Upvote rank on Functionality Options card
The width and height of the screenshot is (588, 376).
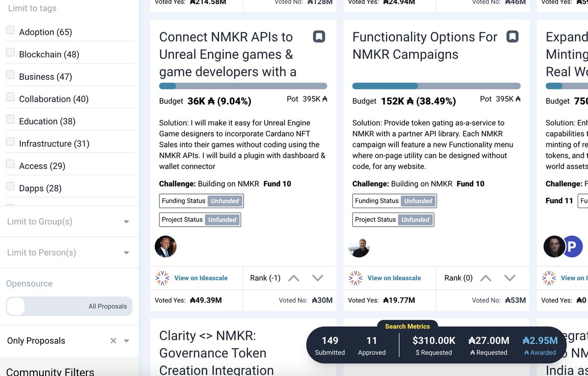(486, 278)
